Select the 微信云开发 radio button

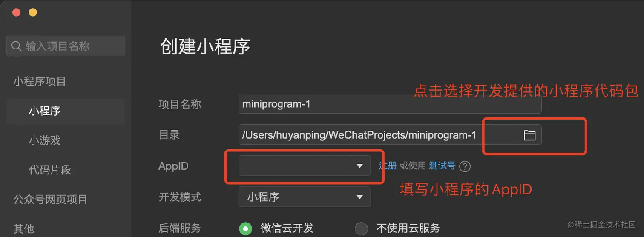tap(245, 228)
